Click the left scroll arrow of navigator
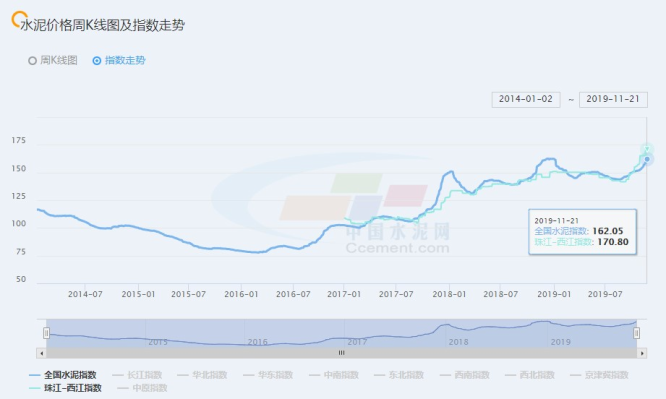This screenshot has width=666, height=399. 41,353
